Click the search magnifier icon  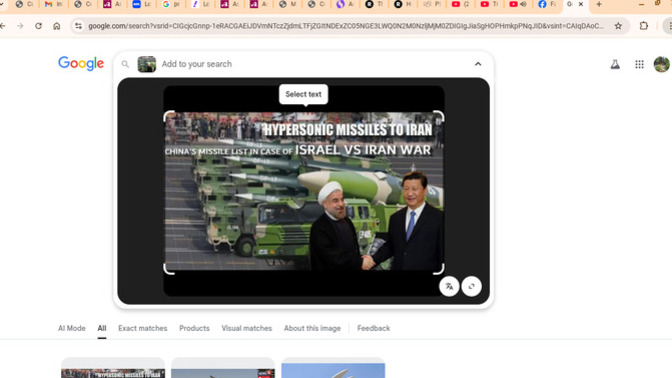125,64
